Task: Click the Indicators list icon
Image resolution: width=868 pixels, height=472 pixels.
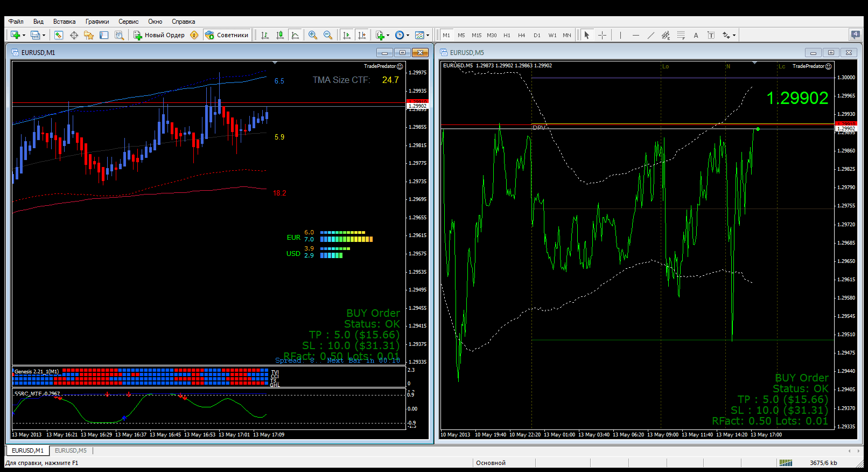Action: [380, 35]
